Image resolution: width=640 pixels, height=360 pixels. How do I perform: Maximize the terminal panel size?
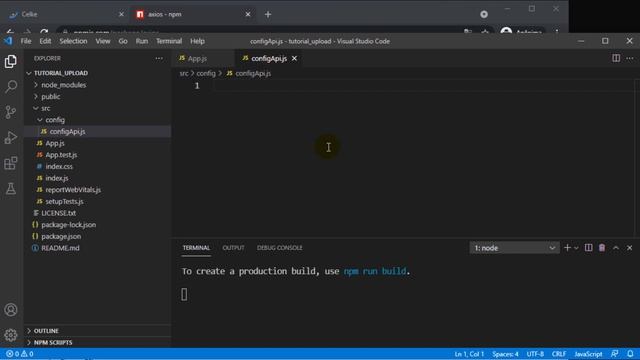click(x=616, y=248)
